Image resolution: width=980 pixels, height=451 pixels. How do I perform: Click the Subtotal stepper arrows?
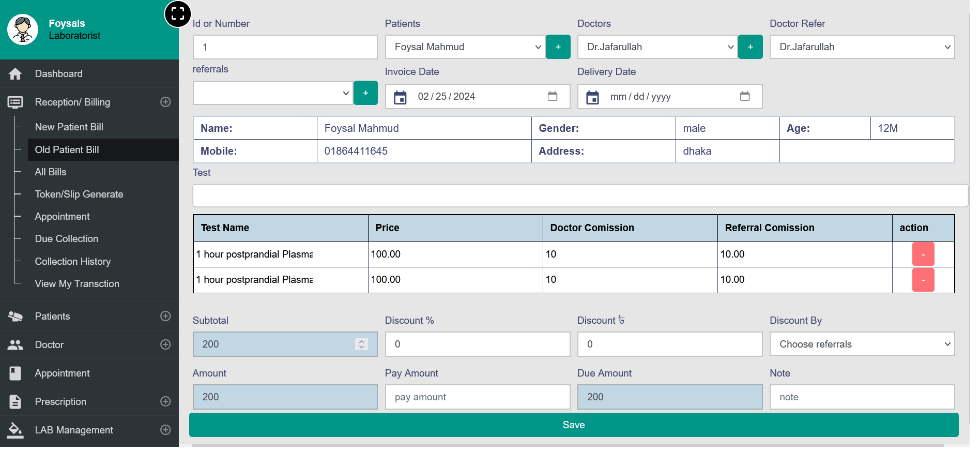tap(361, 344)
